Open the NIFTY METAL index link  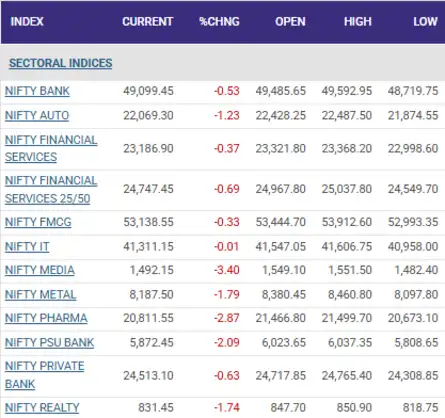click(41, 295)
